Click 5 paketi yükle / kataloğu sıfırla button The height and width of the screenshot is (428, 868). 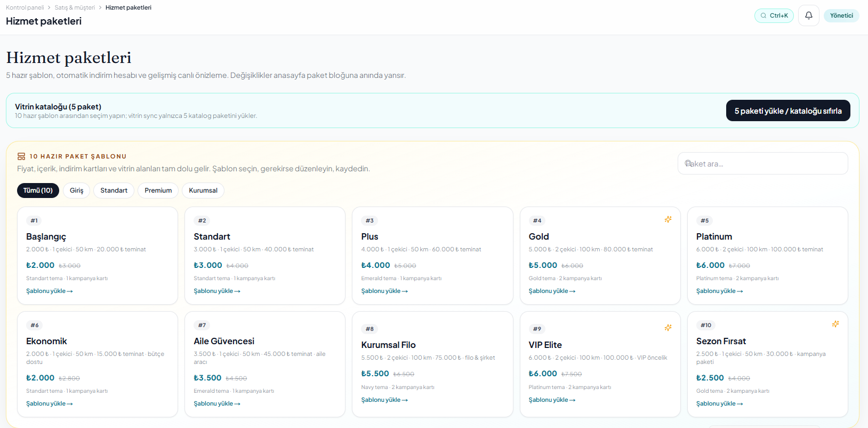[788, 111]
